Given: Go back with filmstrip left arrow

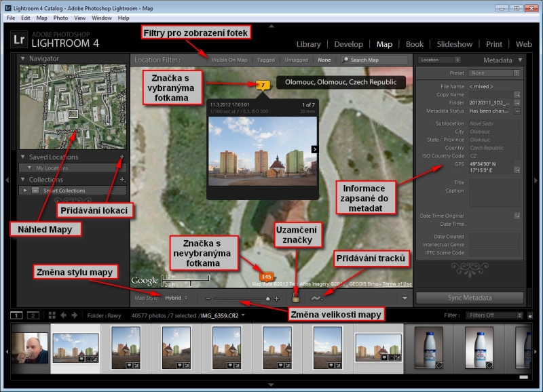Looking at the screenshot, I should (63, 315).
